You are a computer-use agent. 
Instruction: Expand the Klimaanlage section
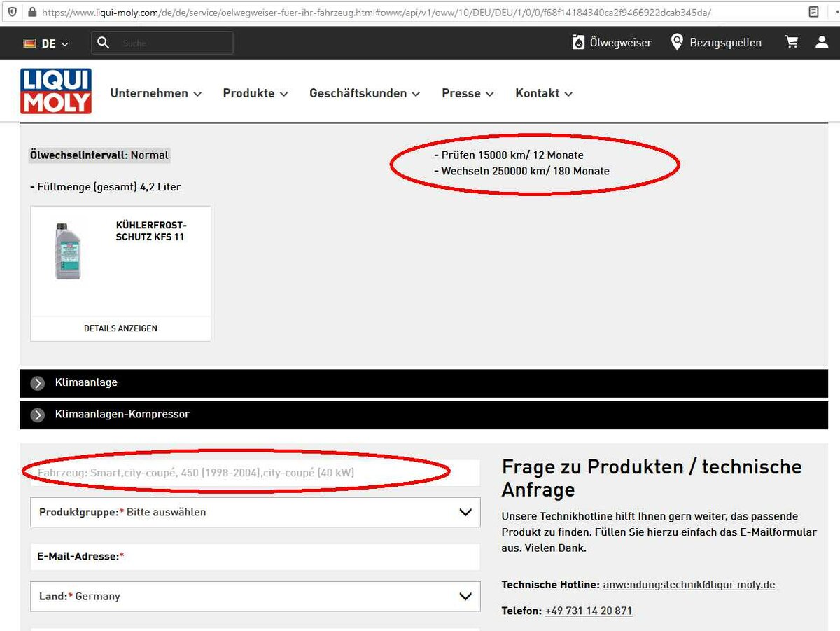click(38, 383)
